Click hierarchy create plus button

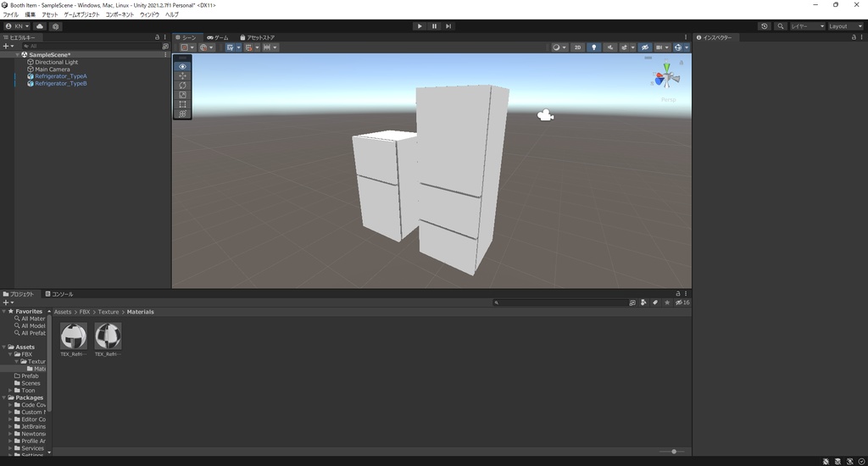click(x=8, y=46)
